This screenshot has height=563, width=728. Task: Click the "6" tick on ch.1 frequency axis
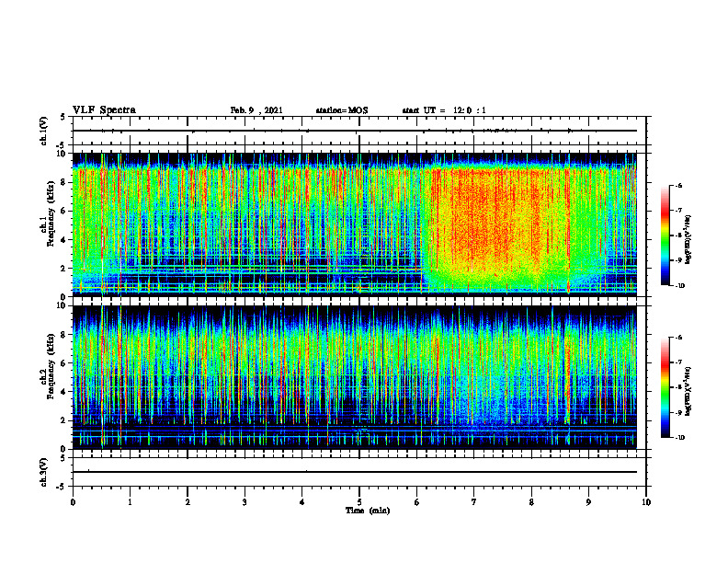tap(65, 211)
